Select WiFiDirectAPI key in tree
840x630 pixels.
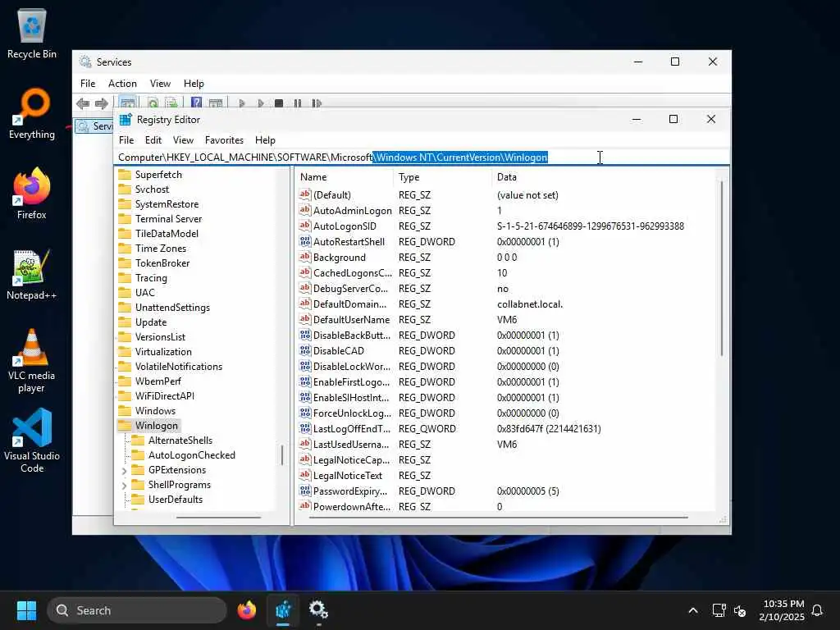pyautogui.click(x=164, y=396)
